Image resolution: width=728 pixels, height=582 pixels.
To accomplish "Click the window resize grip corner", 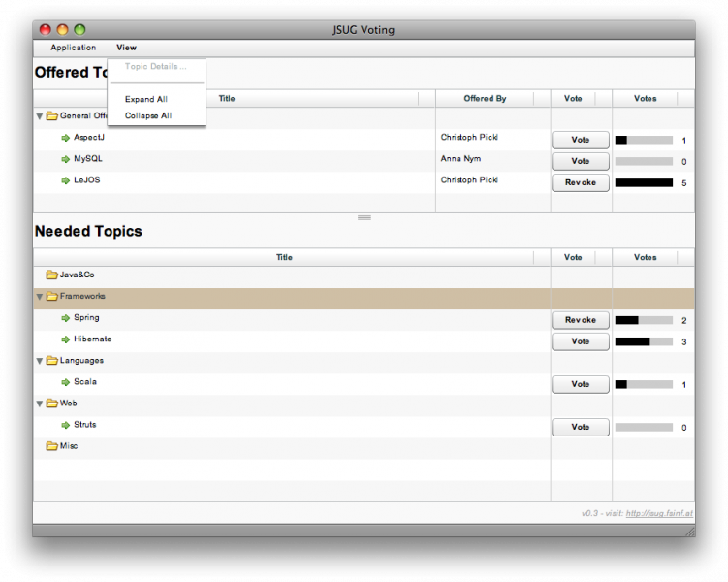I will pos(690,532).
